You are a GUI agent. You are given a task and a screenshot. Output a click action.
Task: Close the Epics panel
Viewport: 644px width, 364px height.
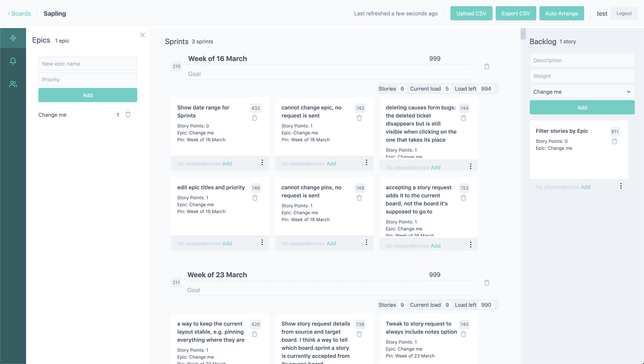click(142, 35)
